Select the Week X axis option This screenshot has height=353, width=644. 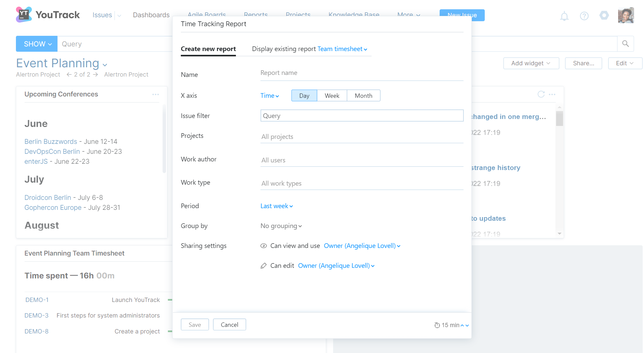[x=332, y=96]
